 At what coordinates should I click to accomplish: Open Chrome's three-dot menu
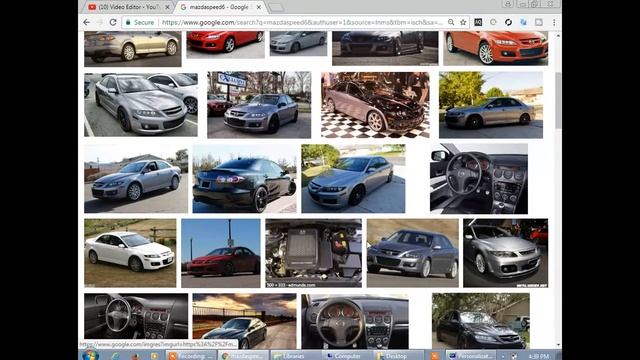click(554, 22)
